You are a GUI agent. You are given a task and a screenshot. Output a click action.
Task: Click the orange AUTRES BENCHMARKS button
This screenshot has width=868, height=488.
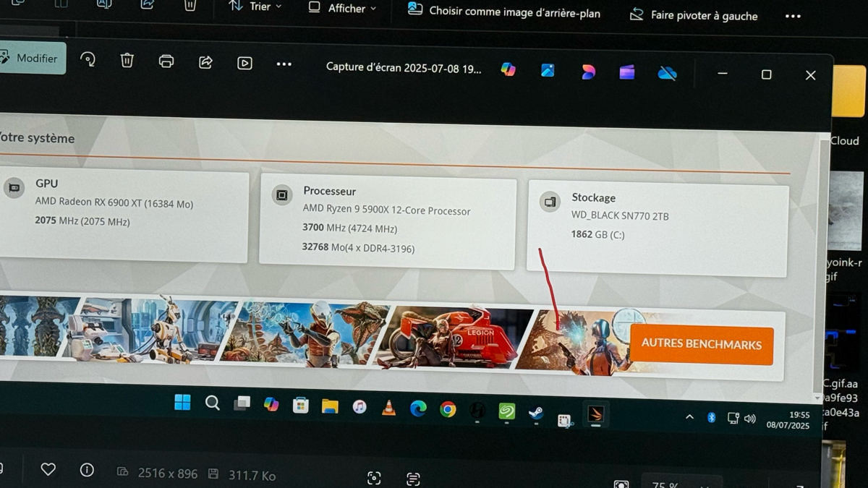702,345
